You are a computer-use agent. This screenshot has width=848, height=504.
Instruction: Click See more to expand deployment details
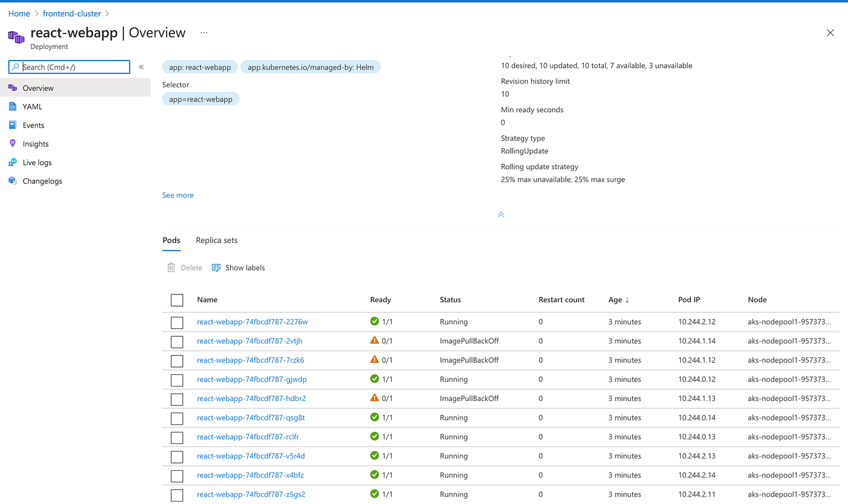coord(177,194)
